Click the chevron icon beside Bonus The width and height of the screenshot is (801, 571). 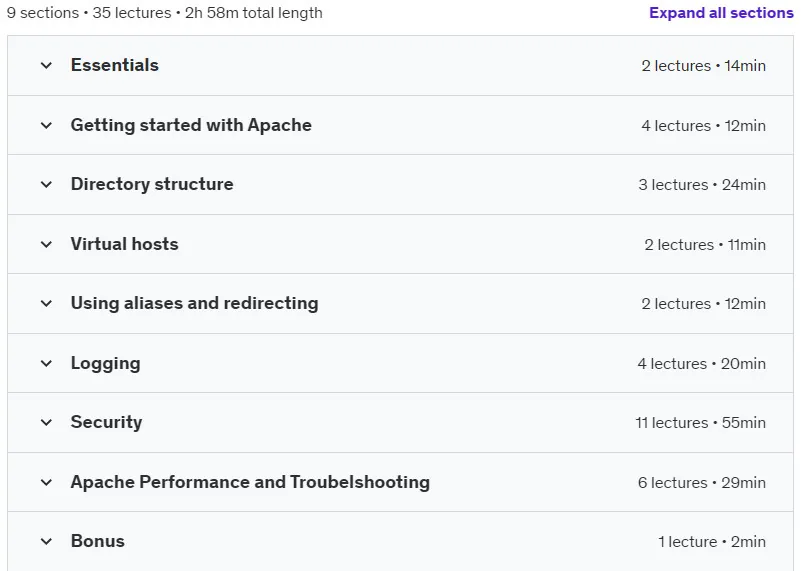tap(46, 541)
